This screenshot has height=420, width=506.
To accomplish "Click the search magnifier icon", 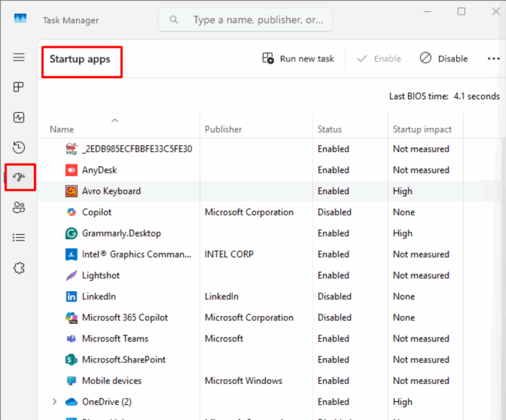I will click(x=173, y=20).
